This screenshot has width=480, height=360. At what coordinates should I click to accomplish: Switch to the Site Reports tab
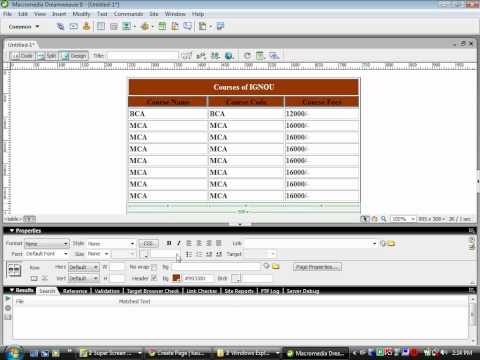pyautogui.click(x=239, y=291)
